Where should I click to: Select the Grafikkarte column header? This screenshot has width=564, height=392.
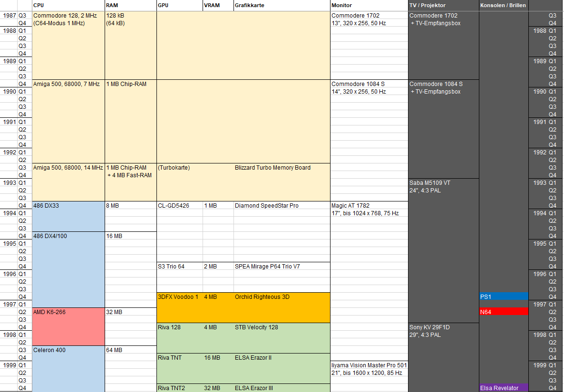282,5
